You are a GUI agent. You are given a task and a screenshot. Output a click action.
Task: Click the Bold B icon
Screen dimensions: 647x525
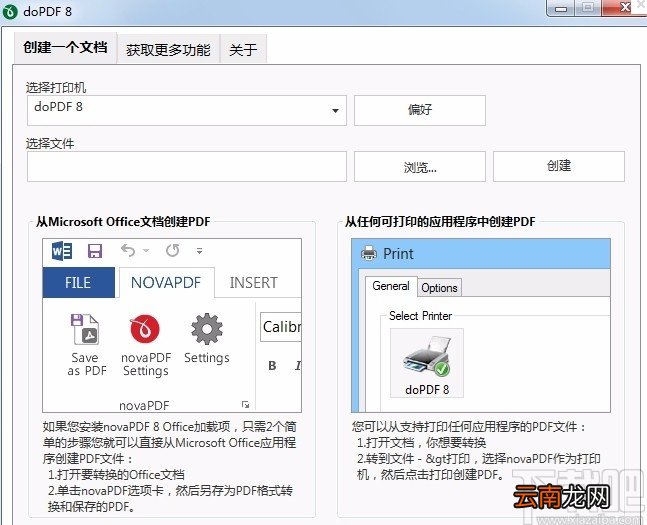point(272,365)
